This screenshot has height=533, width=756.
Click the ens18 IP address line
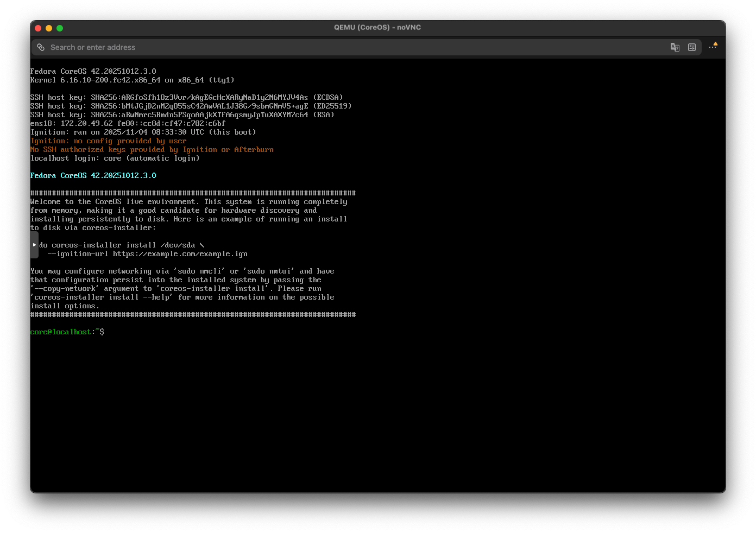[x=128, y=124]
